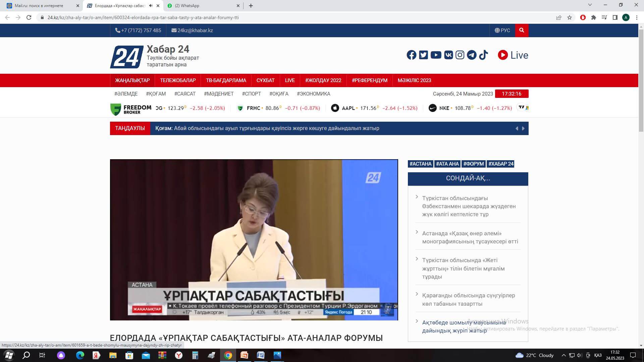
Task: Bookmark this page with the star
Action: click(570, 17)
